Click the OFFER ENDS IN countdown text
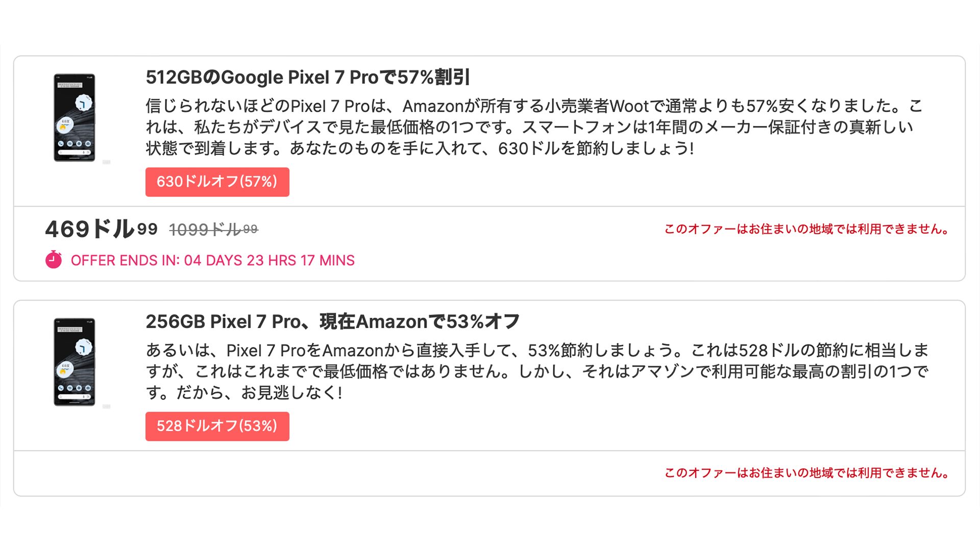Viewport: 980px width, 551px height. pyautogui.click(x=212, y=261)
